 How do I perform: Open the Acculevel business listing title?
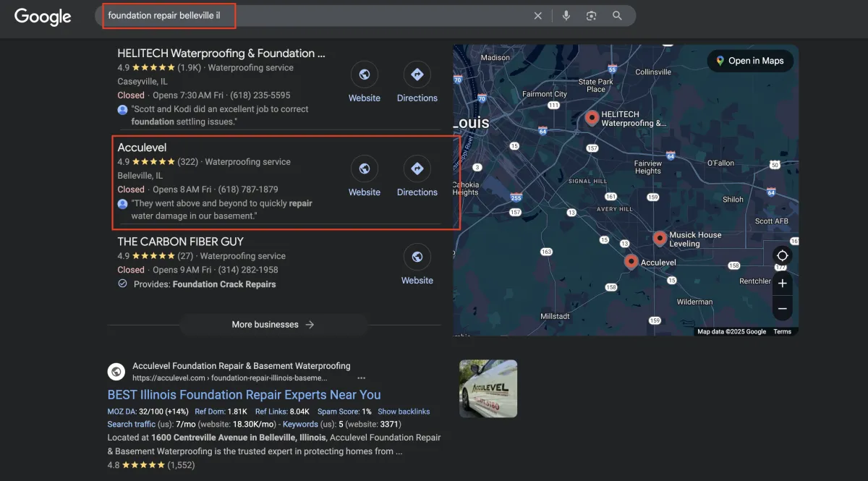[x=142, y=148]
